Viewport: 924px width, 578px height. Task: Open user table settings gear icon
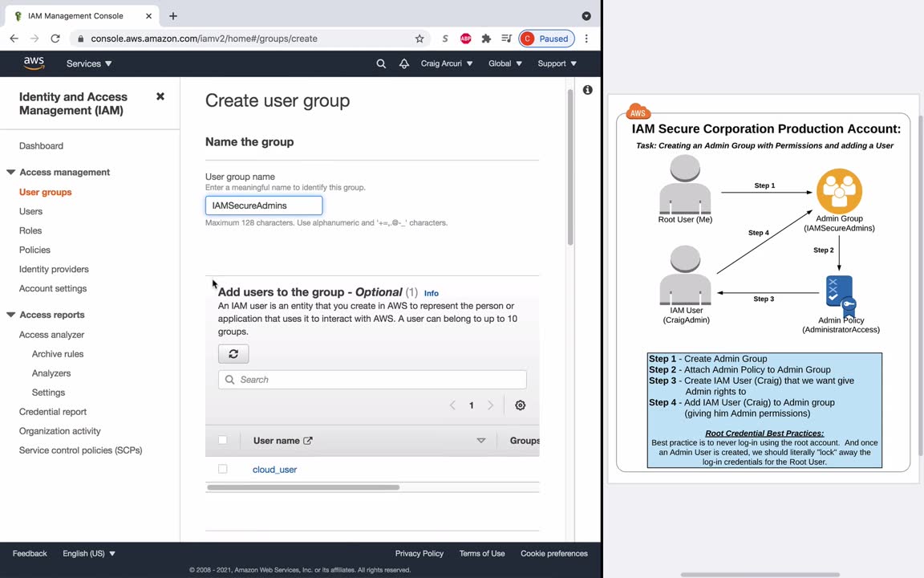tap(521, 405)
